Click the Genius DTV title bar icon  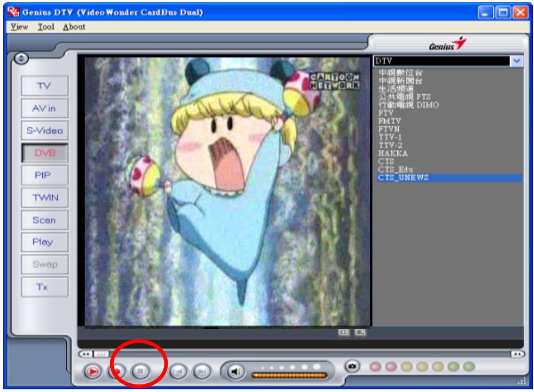(14, 12)
